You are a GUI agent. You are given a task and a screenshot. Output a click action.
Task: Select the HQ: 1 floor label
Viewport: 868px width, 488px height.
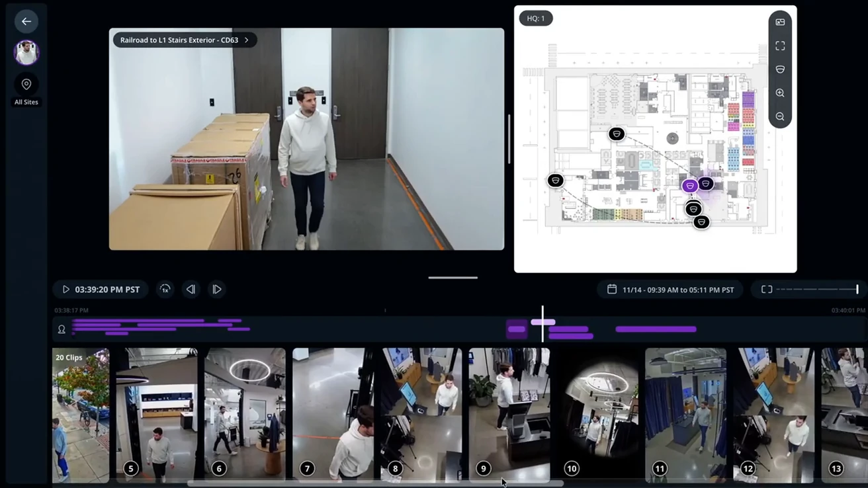[x=536, y=19]
